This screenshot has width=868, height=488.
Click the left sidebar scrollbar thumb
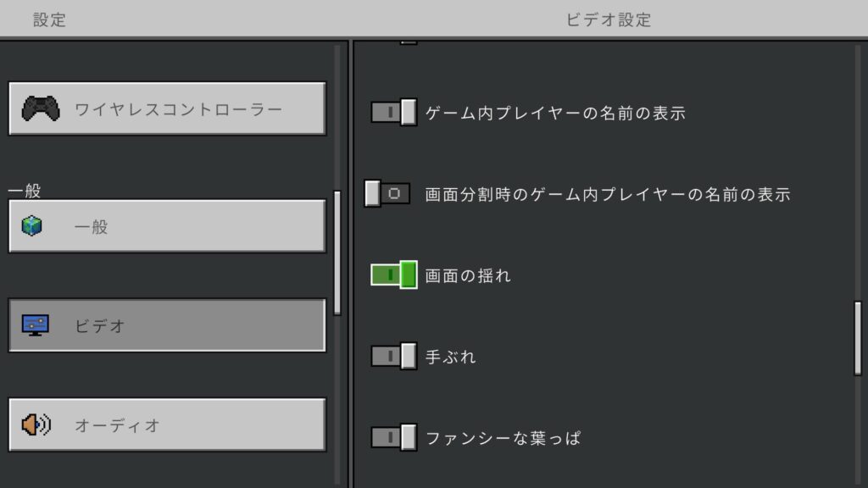[337, 252]
